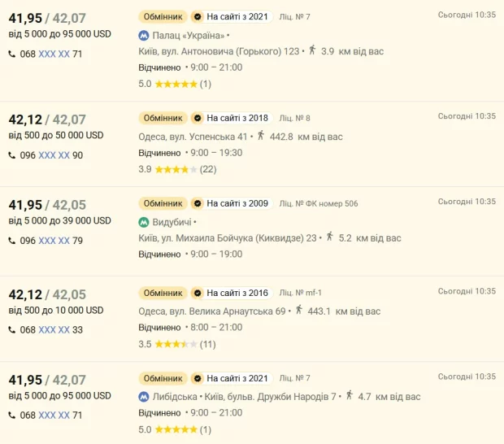Screen dimensions: 504x444
Task: Click the phone icon next to 096 XXX XX 79
Action: [x=12, y=240]
